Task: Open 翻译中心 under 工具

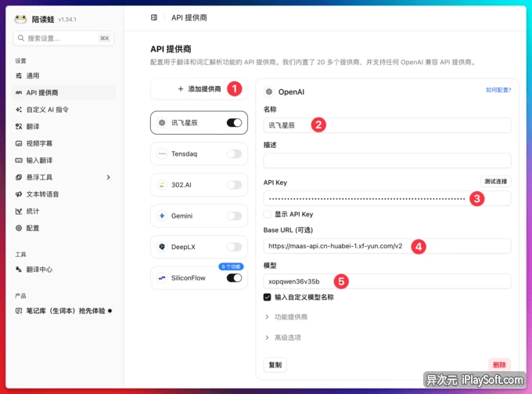Action: pyautogui.click(x=64, y=269)
